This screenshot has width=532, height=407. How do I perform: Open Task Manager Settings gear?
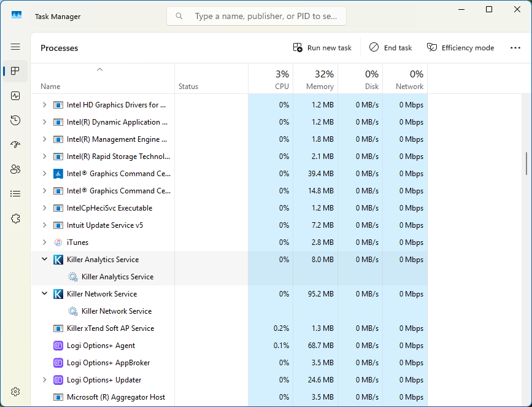[x=15, y=392]
